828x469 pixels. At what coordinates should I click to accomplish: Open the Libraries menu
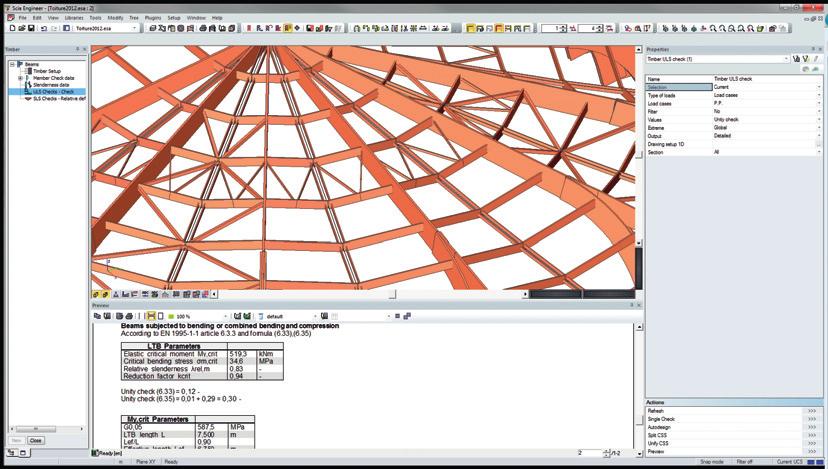pos(74,17)
